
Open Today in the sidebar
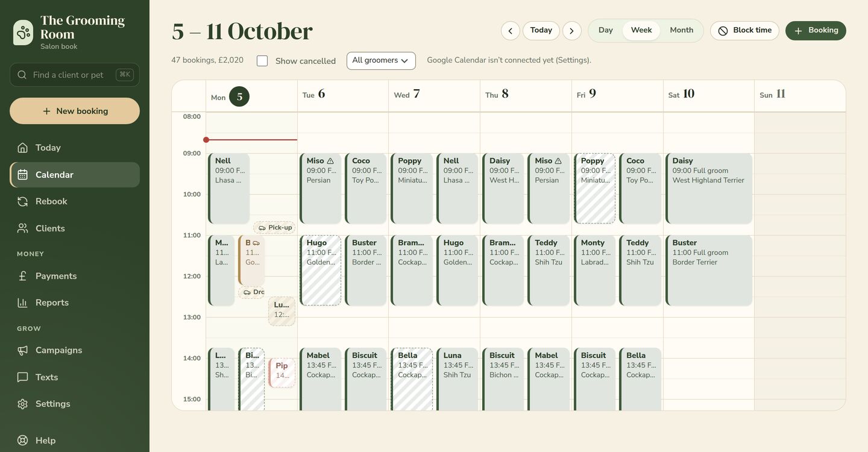point(75,148)
